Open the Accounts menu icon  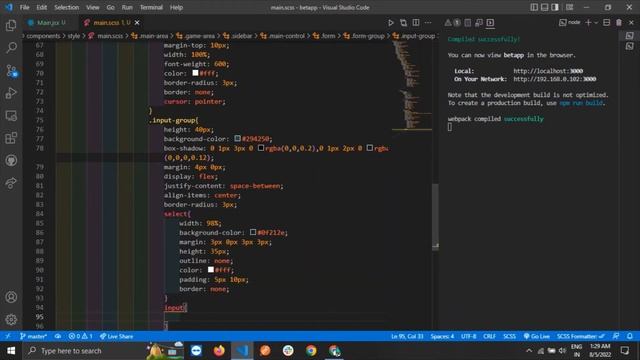coord(11,297)
